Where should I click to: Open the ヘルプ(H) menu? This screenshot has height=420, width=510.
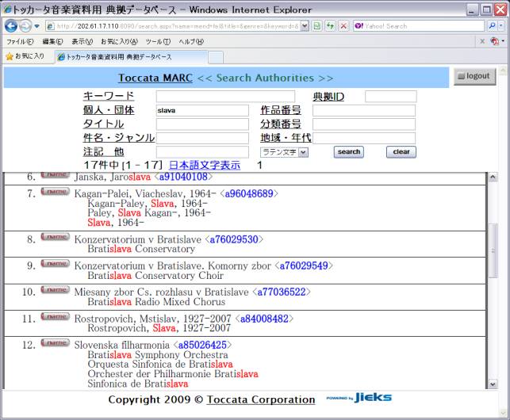coord(191,42)
